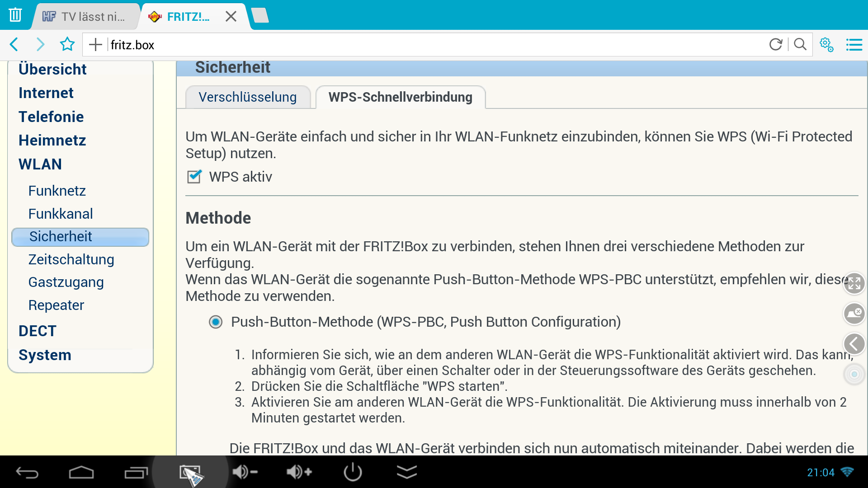868x488 pixels.
Task: Click the plus icon in address bar
Action: click(x=95, y=45)
